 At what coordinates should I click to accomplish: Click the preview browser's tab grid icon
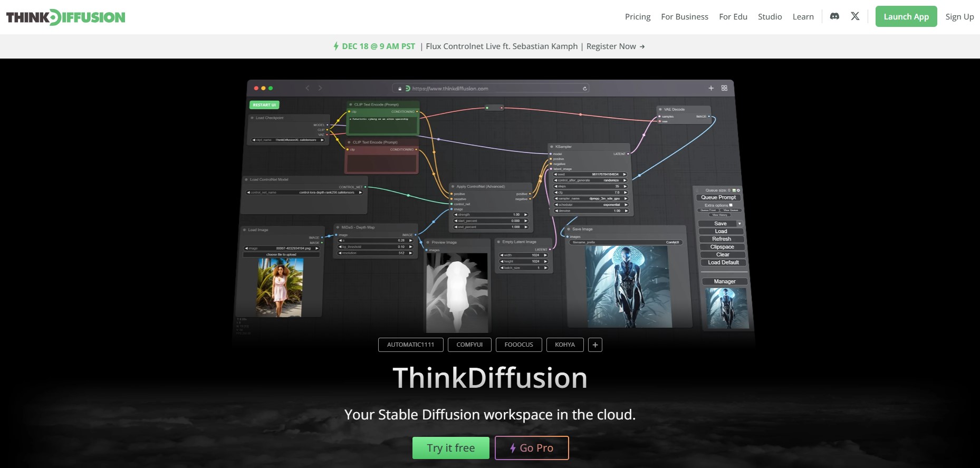tap(724, 88)
